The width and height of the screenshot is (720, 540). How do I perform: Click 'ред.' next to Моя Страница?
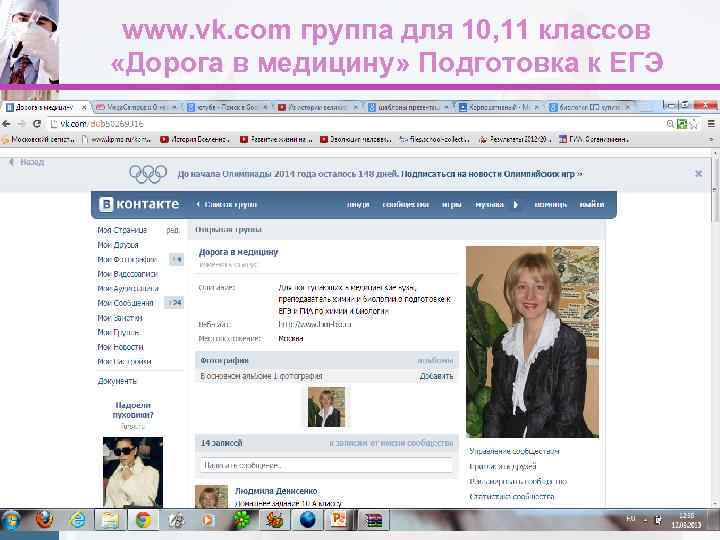click(173, 230)
